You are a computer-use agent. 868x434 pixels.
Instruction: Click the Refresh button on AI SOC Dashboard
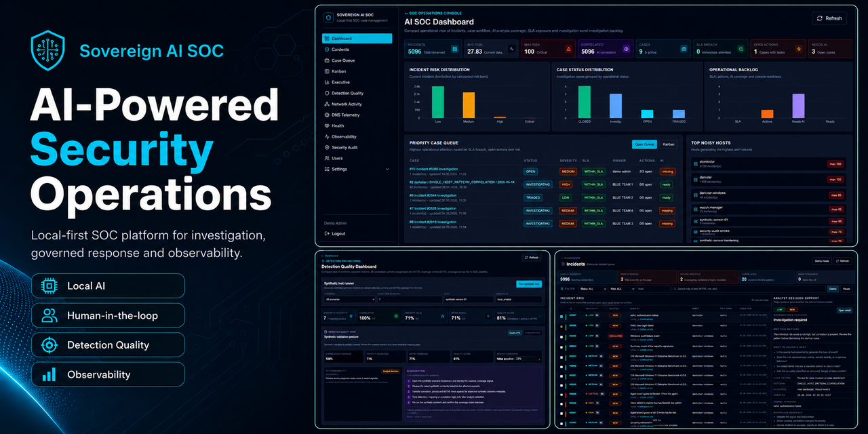pyautogui.click(x=829, y=18)
